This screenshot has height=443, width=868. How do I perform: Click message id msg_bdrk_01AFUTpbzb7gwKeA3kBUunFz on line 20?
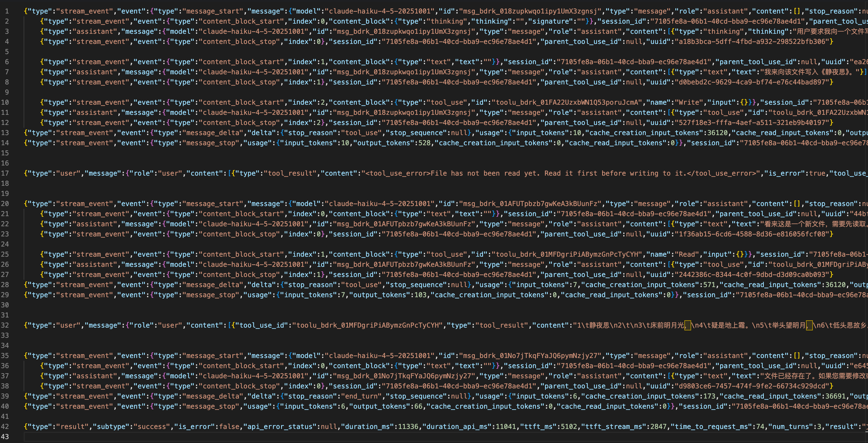(x=530, y=204)
